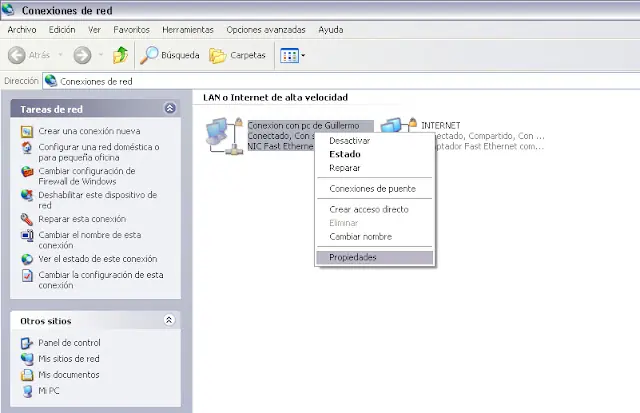Select the 'Conexion con pc de Guillermo' network icon

tap(224, 136)
